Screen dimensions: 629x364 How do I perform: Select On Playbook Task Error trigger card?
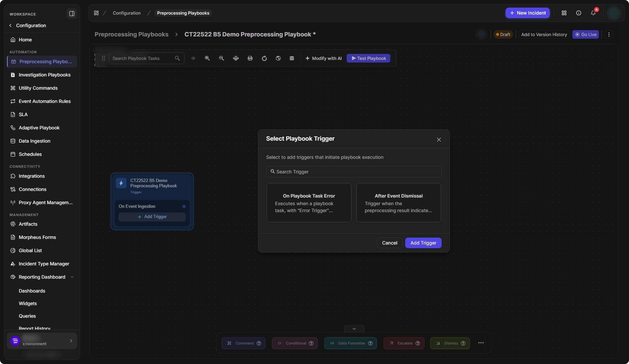309,203
